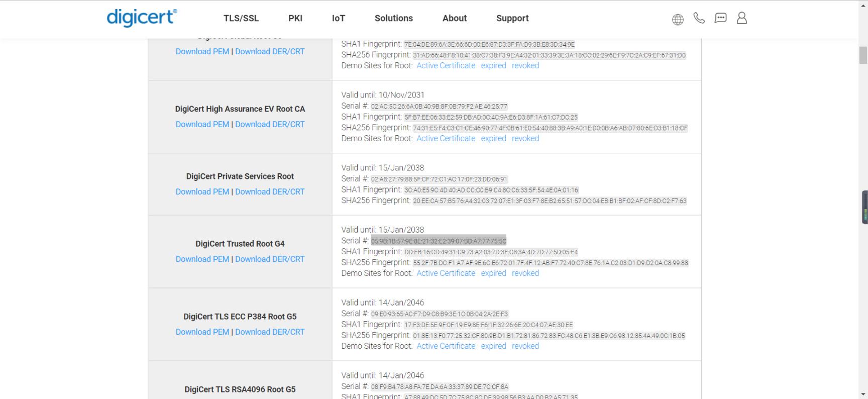The height and width of the screenshot is (399, 868).
Task: Click the Trusted Root G4 SHA256 fingerprint
Action: click(551, 263)
